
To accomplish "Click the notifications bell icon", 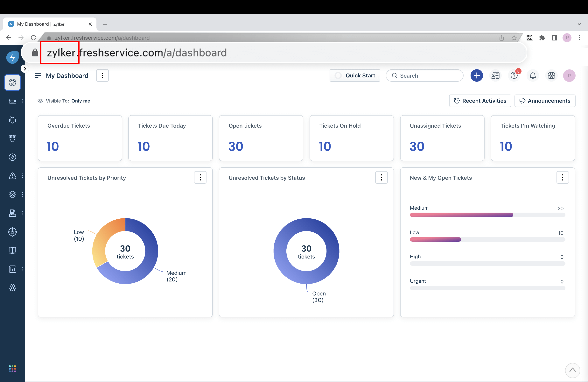I will point(533,76).
